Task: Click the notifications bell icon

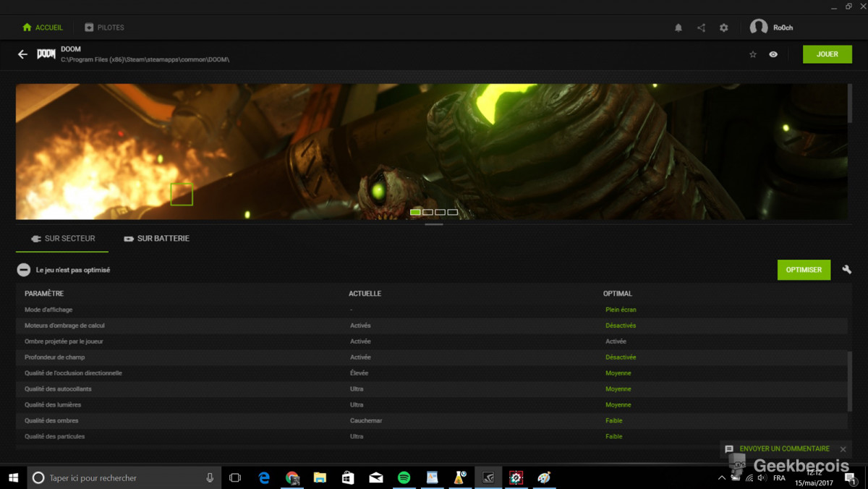Action: (x=678, y=27)
